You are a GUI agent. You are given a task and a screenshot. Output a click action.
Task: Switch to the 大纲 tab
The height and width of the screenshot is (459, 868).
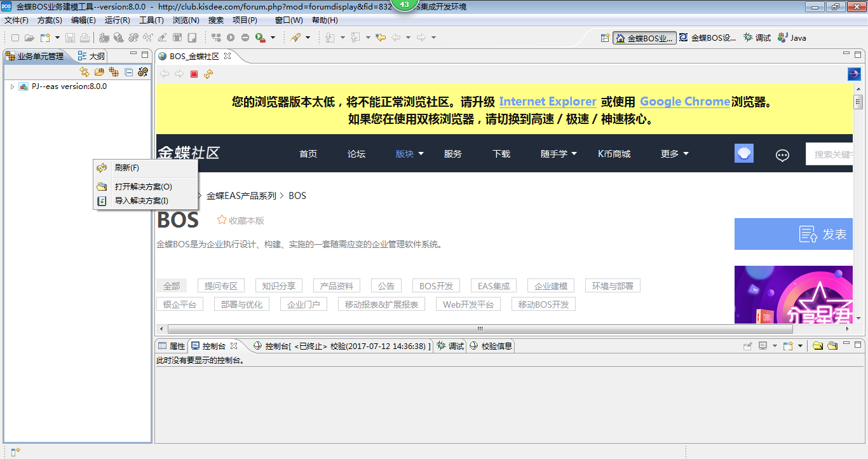coord(91,56)
